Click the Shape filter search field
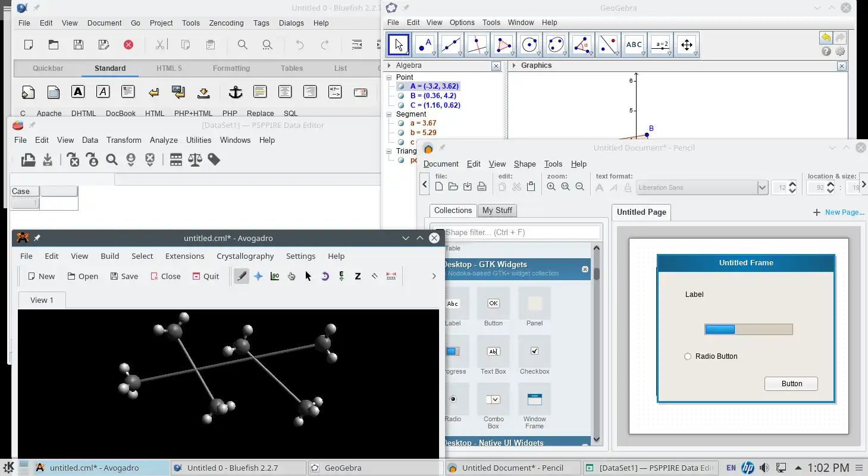The image size is (868, 476). [521, 233]
